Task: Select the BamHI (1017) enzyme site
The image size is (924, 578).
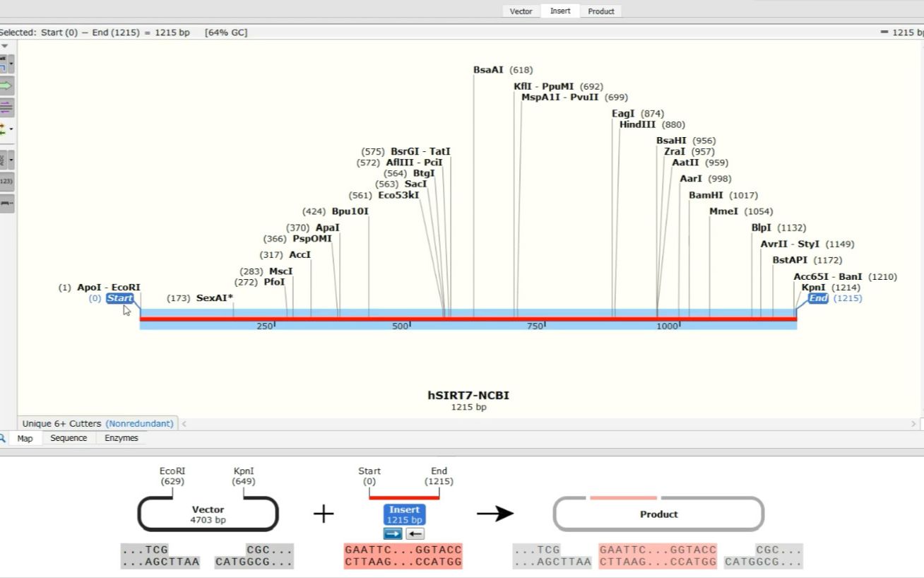Action: [723, 195]
